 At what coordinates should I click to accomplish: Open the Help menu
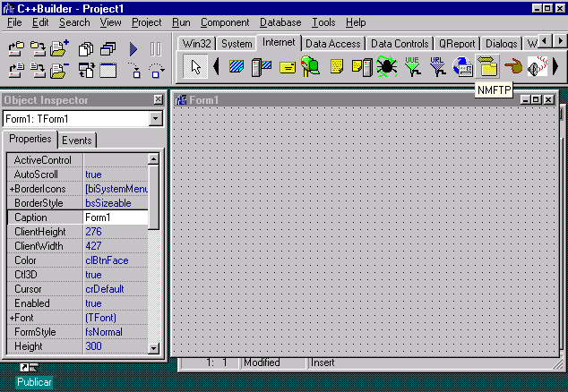[x=356, y=22]
